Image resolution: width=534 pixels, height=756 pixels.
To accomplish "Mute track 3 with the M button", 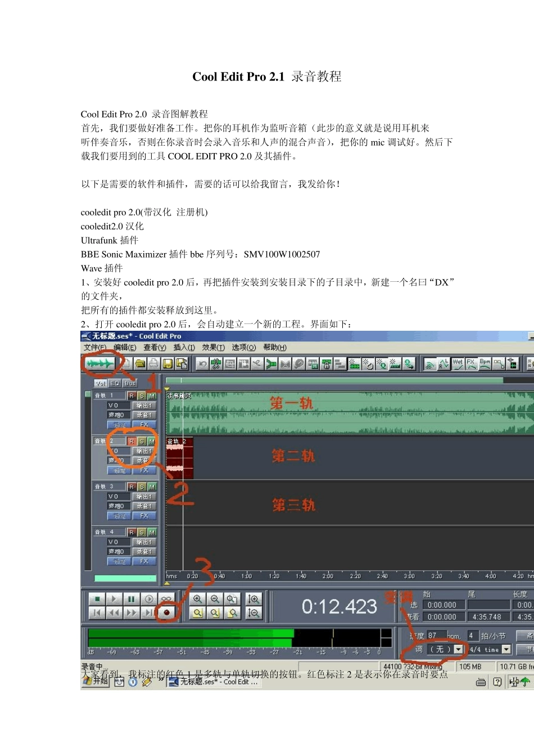I will (152, 487).
